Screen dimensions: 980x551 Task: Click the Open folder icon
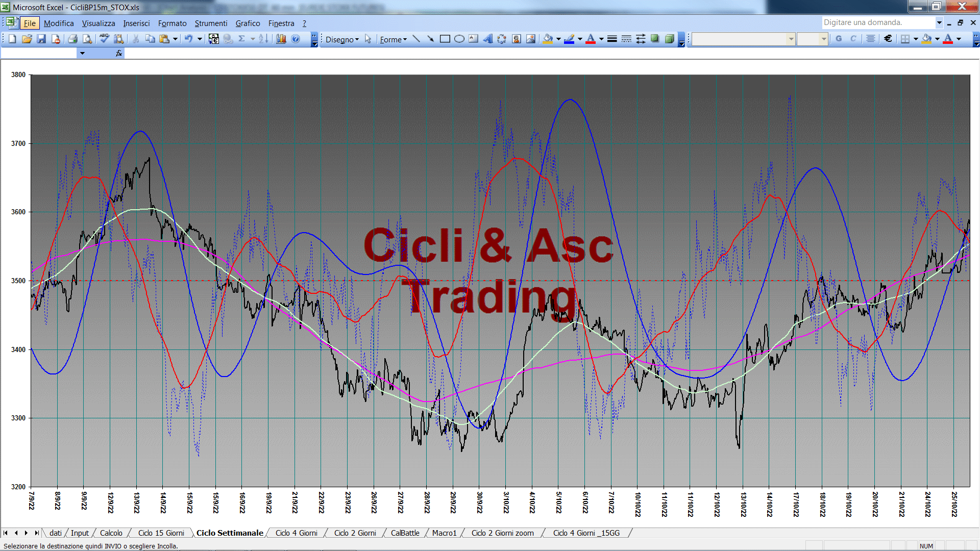(27, 39)
